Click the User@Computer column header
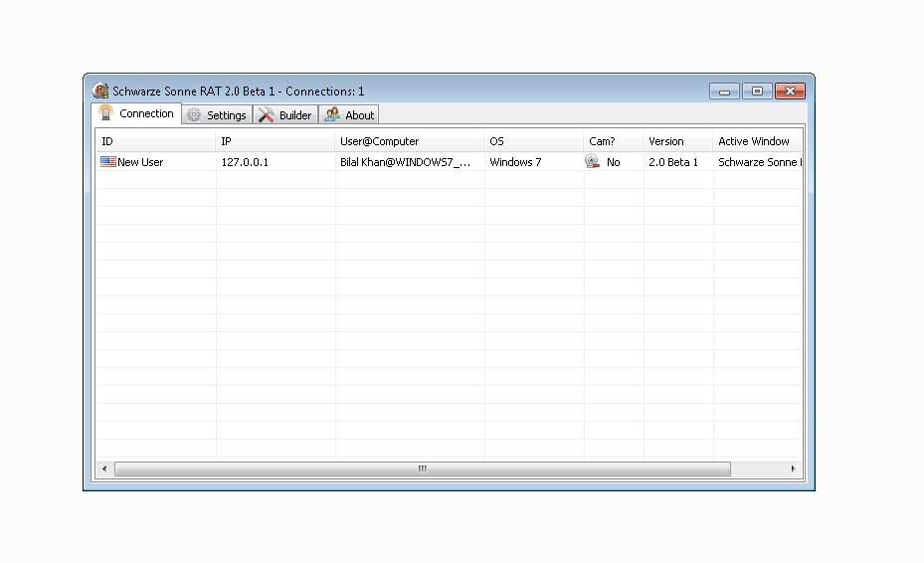 point(410,141)
